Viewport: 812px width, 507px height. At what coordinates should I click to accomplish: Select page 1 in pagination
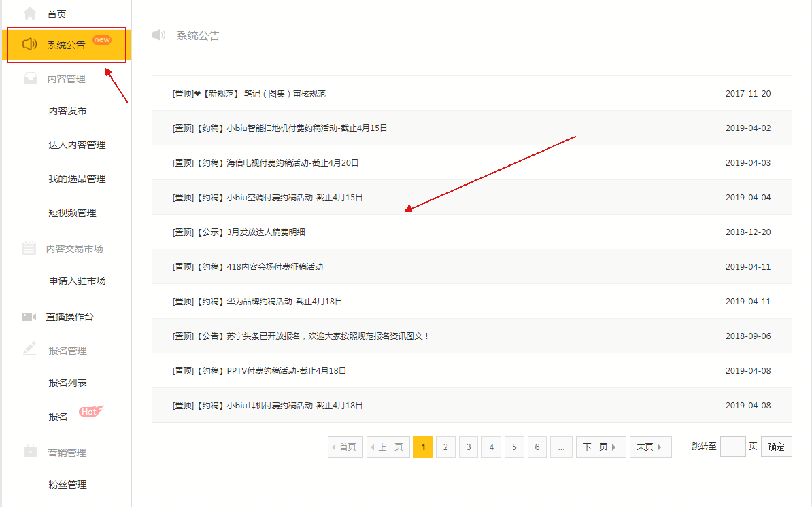tap(423, 447)
